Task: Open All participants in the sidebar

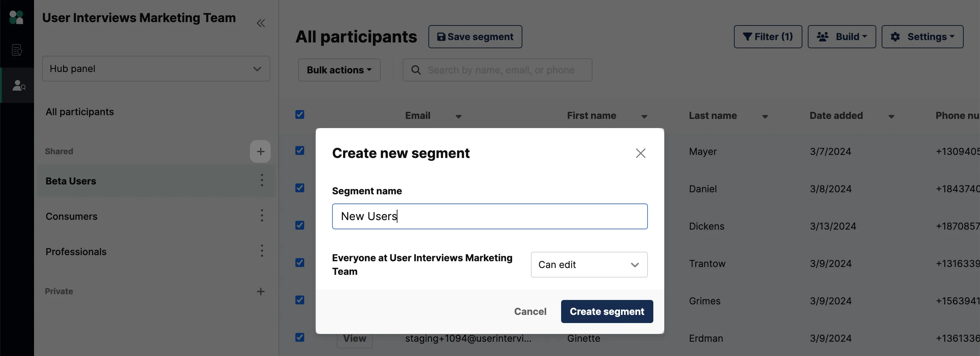Action: pyautogui.click(x=80, y=112)
